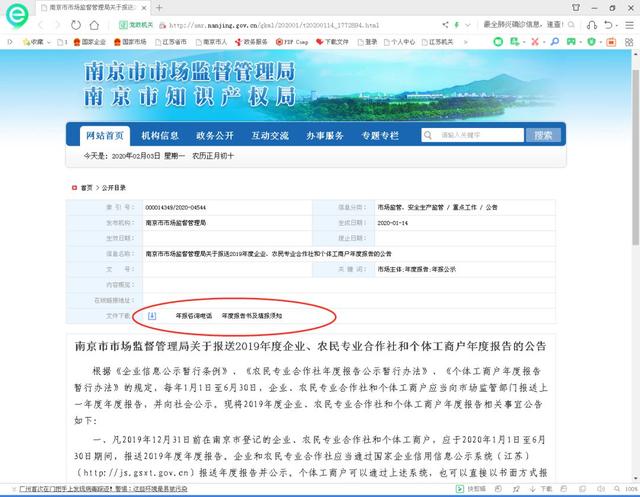Open a new browser tab
This screenshot has width=640, height=497.
(x=159, y=8)
